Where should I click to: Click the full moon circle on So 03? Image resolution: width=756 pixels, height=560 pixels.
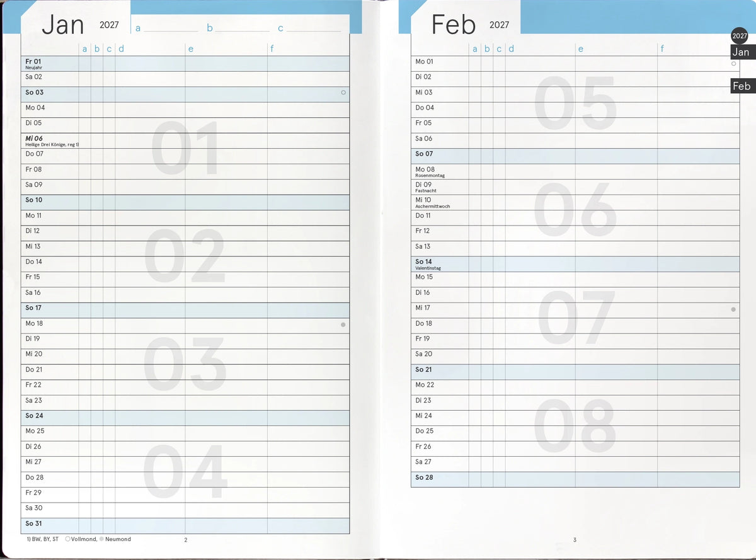(x=343, y=93)
